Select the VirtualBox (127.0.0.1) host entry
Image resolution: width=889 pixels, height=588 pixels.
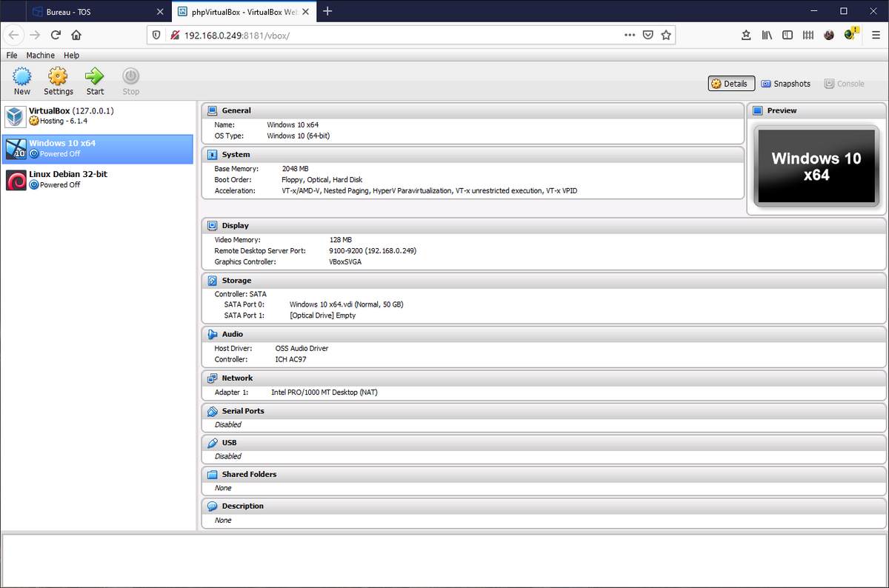98,116
